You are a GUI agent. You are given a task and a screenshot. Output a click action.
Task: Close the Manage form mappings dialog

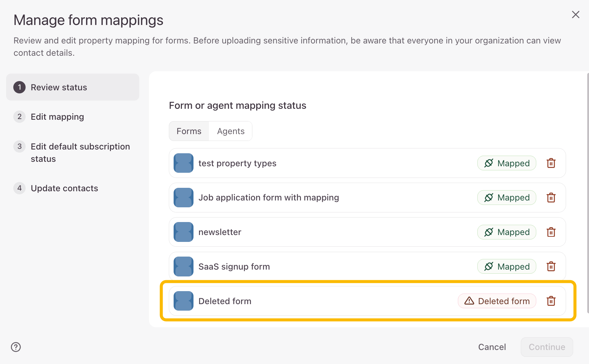(576, 14)
